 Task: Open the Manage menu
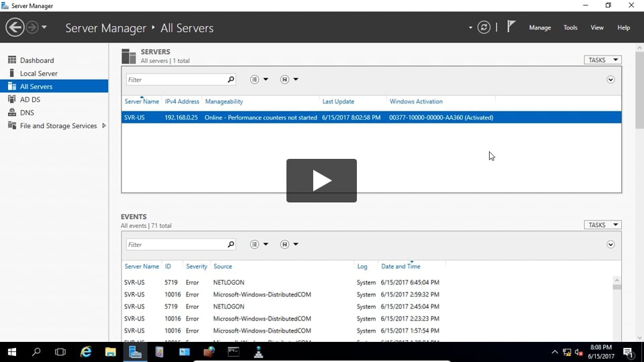tap(539, 27)
